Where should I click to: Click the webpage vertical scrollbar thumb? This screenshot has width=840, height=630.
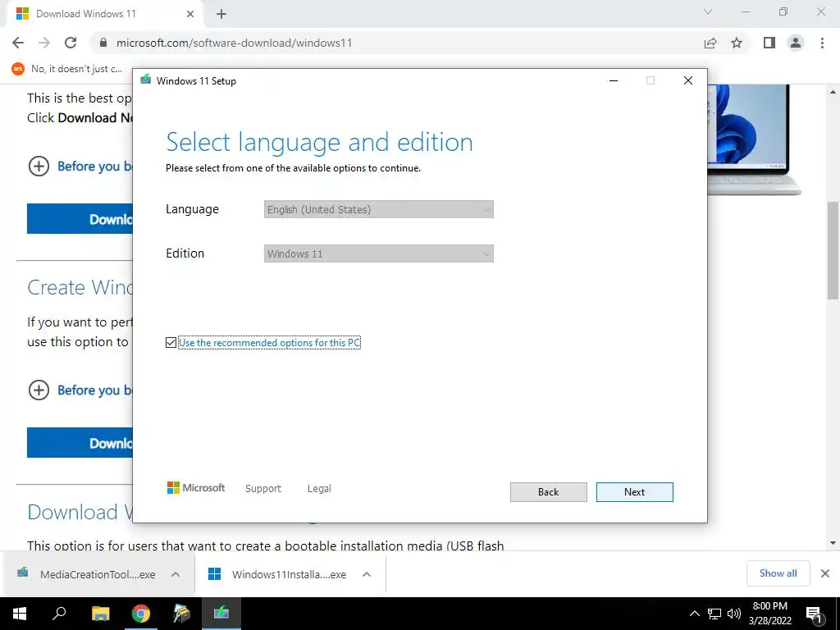click(x=833, y=250)
